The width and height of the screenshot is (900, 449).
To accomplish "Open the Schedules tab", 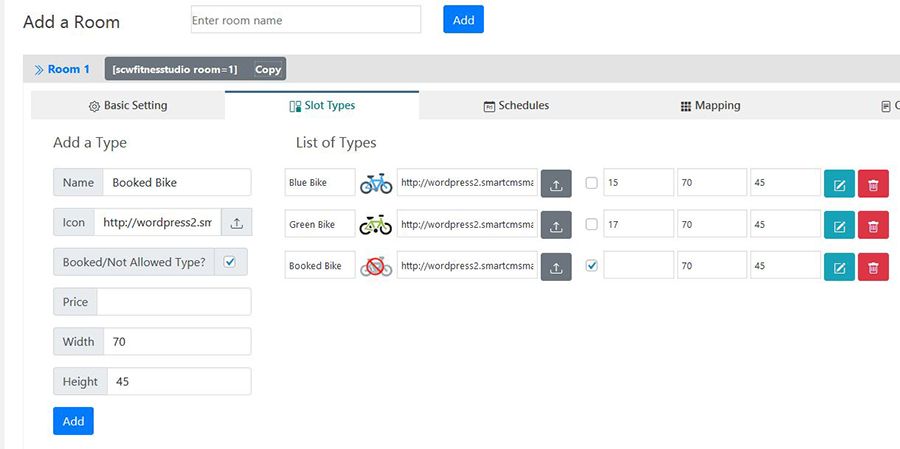I will tap(516, 106).
